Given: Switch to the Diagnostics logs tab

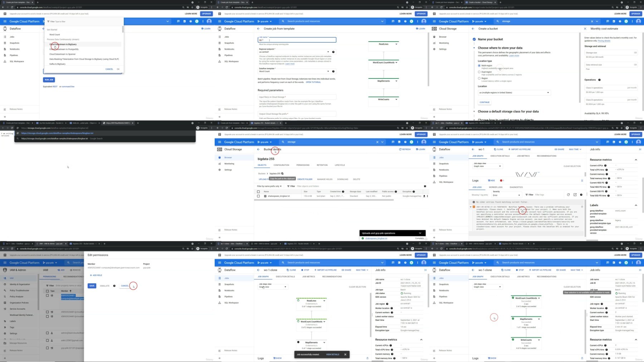Looking at the screenshot, I should click(516, 187).
